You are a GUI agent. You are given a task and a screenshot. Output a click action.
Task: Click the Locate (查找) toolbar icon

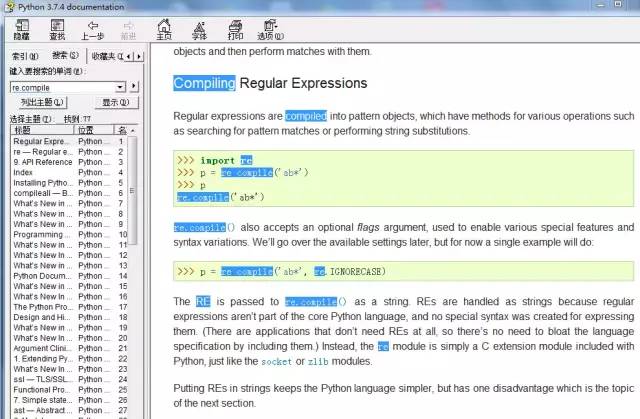57,30
